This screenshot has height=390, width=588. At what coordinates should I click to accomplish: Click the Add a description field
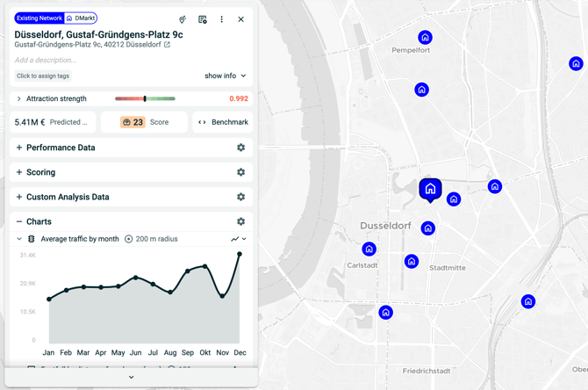46,60
